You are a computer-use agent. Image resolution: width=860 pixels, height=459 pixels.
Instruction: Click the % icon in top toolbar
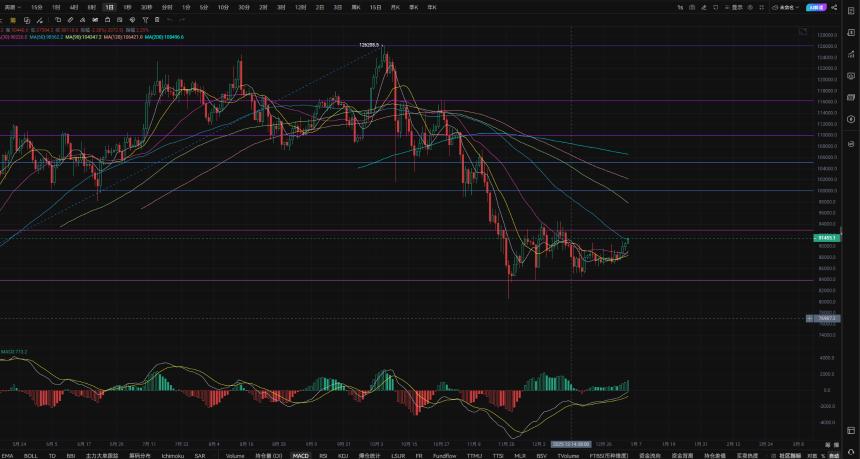[680, 8]
